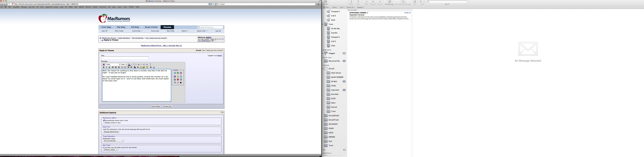This screenshot has width=644, height=157.
Task: Open the 'Choose a rating' dropdown
Action: pos(110,150)
